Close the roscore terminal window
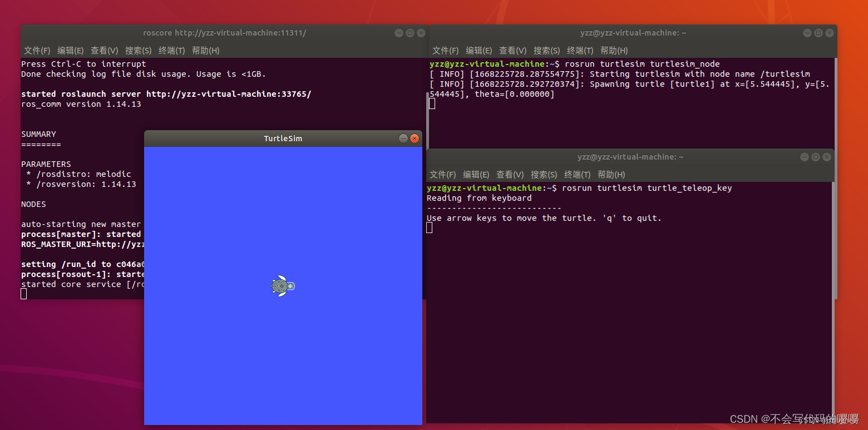The width and height of the screenshot is (868, 430). tap(421, 33)
